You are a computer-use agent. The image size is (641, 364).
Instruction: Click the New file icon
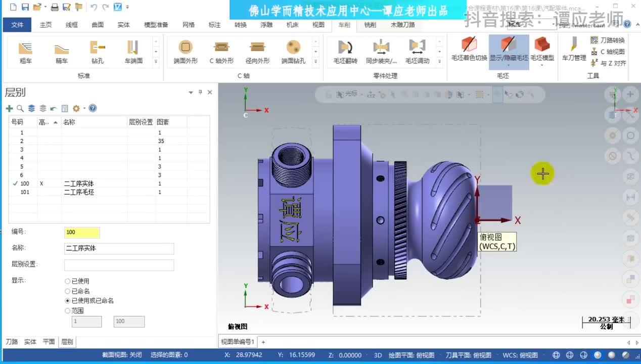point(13,7)
